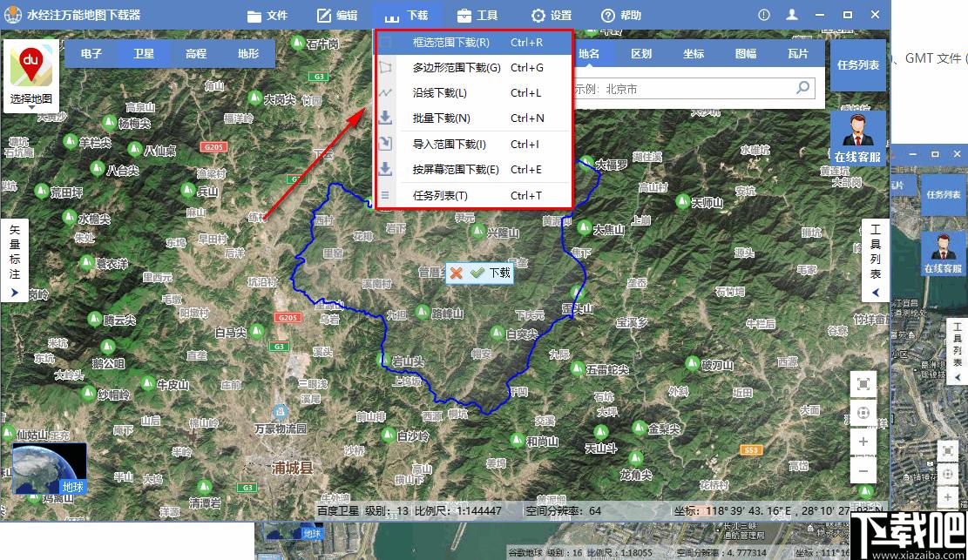Click the task list lines icon

pos(385,195)
